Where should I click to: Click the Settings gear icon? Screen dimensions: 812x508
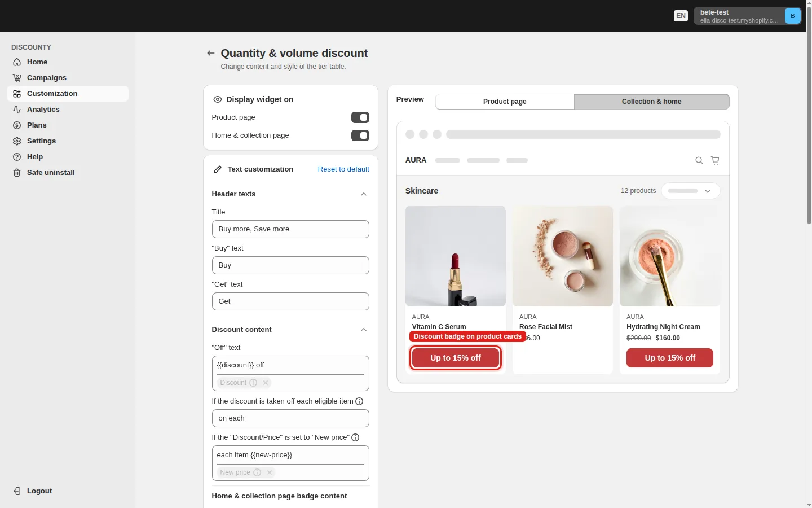pos(17,141)
